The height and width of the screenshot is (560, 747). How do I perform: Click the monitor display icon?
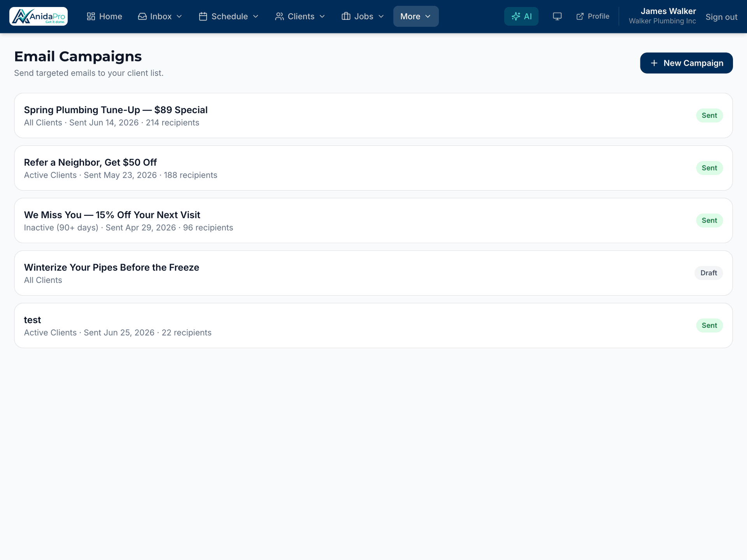pos(557,16)
